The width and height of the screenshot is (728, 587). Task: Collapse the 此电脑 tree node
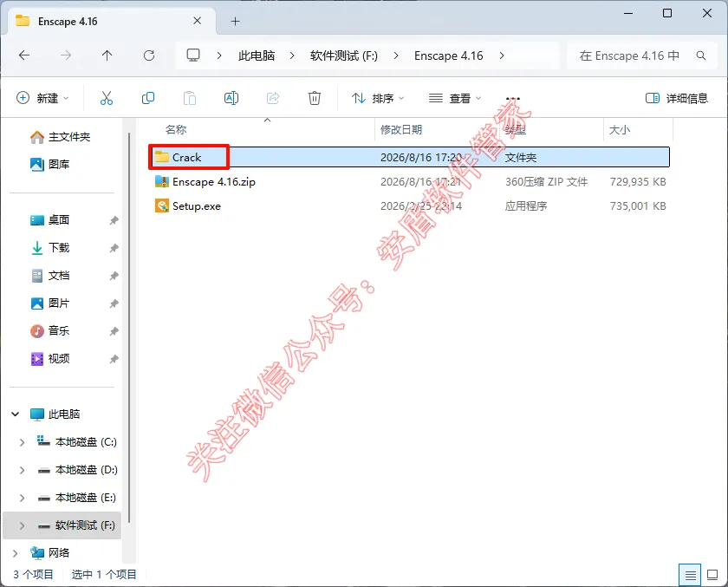(16, 414)
